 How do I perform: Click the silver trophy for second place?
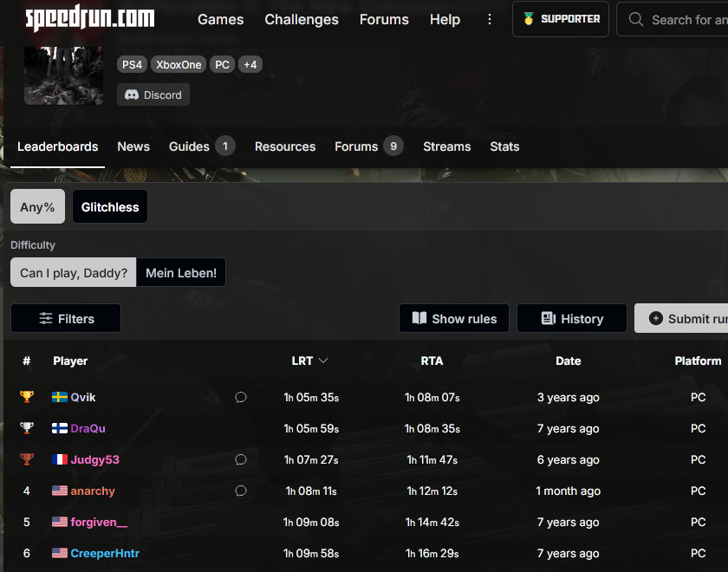27,428
